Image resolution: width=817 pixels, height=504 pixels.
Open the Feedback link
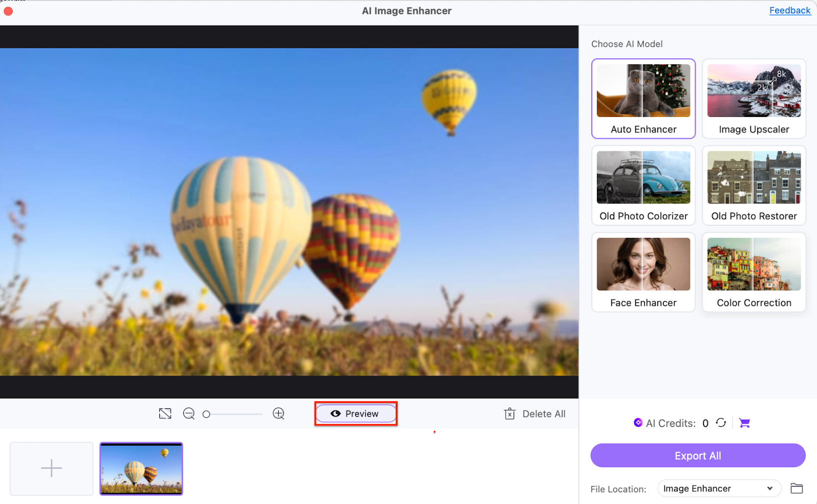point(789,10)
